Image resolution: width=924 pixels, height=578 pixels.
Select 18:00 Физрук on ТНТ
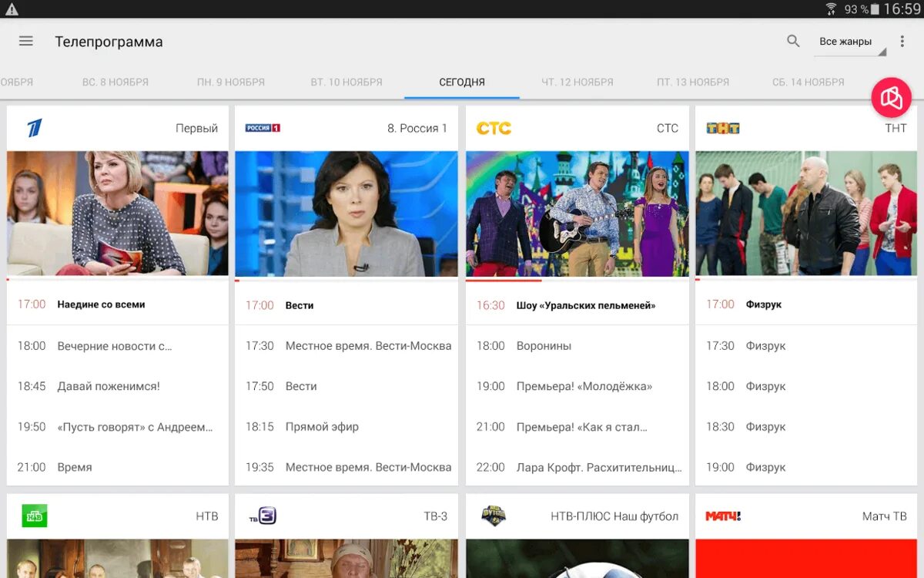pos(806,386)
